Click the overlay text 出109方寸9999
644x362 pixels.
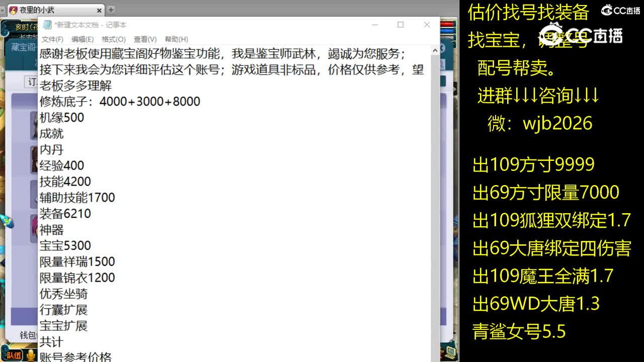point(533,165)
